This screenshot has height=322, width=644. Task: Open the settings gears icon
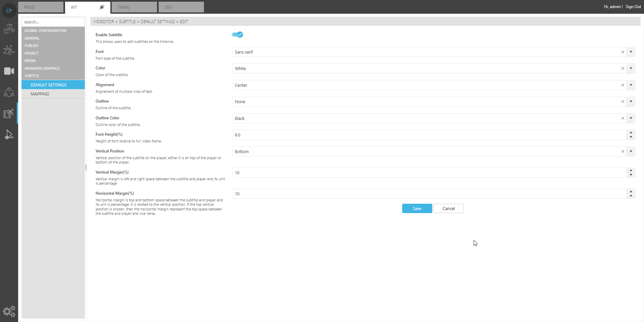(x=9, y=311)
